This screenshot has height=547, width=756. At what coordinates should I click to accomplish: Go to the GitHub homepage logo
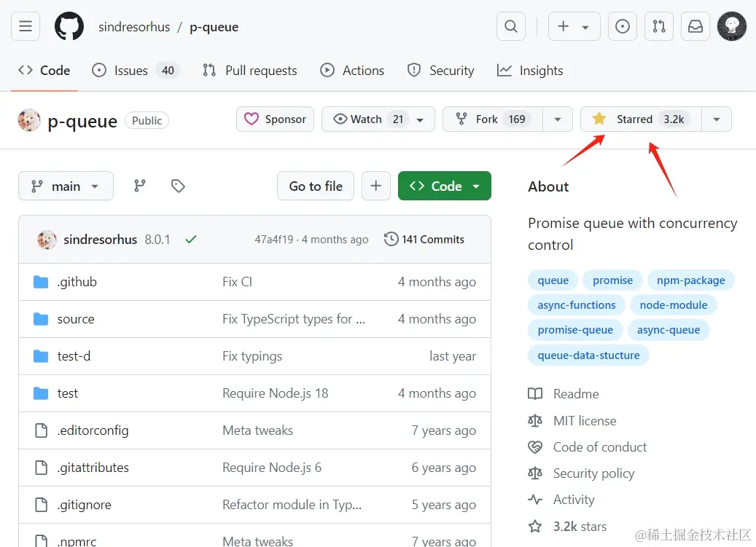(69, 26)
